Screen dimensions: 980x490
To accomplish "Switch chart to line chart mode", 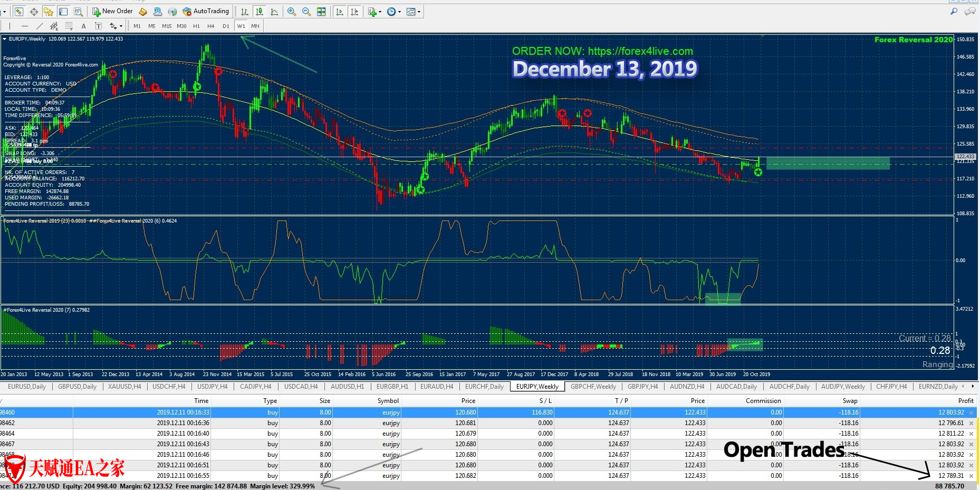I will coord(274,12).
